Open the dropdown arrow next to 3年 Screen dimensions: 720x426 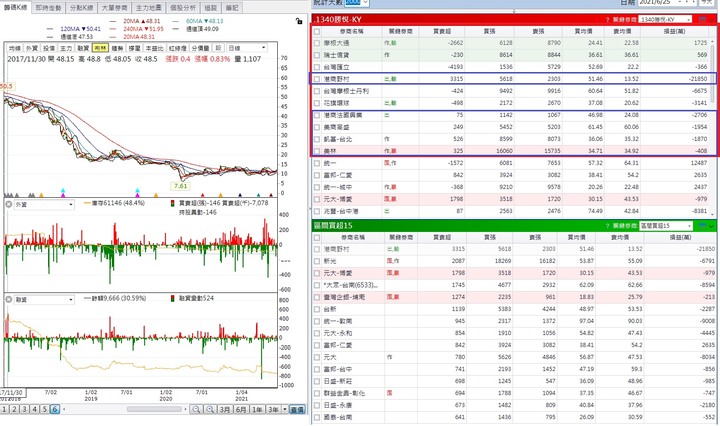point(285,409)
